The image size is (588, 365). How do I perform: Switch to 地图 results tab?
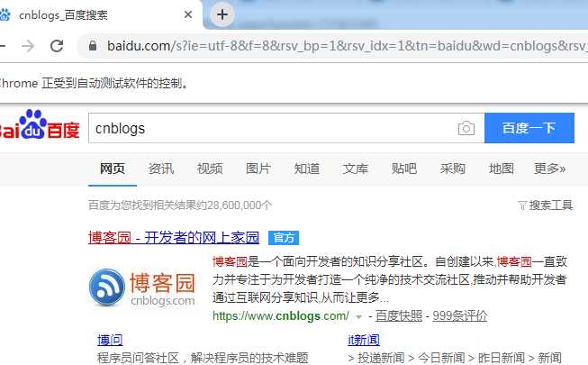tap(502, 169)
